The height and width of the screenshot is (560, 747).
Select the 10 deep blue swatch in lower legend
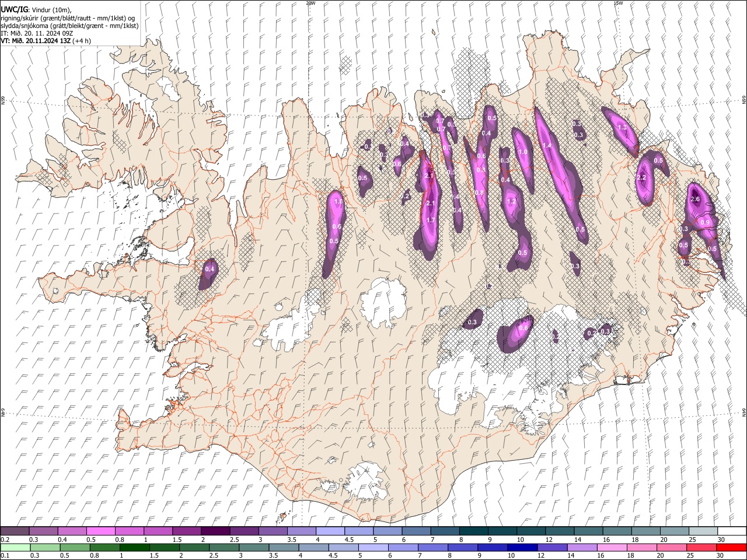(522, 548)
